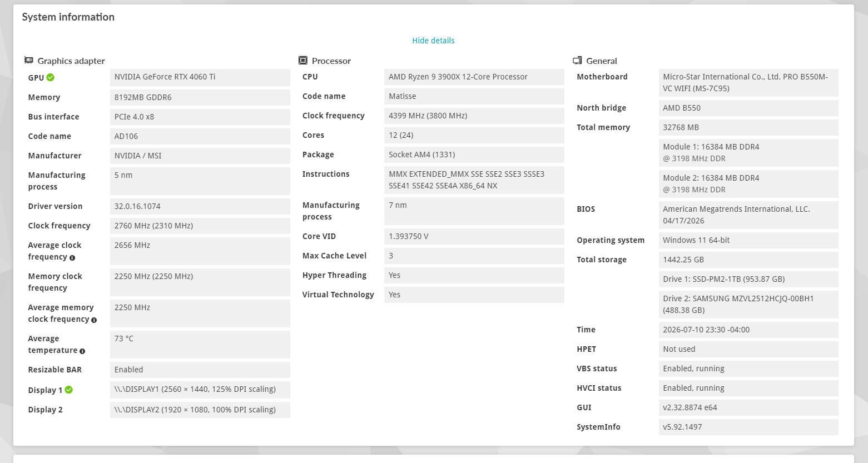Viewport: 868px width, 463px height.
Task: Select the Module 1 memory entry
Action: click(748, 153)
